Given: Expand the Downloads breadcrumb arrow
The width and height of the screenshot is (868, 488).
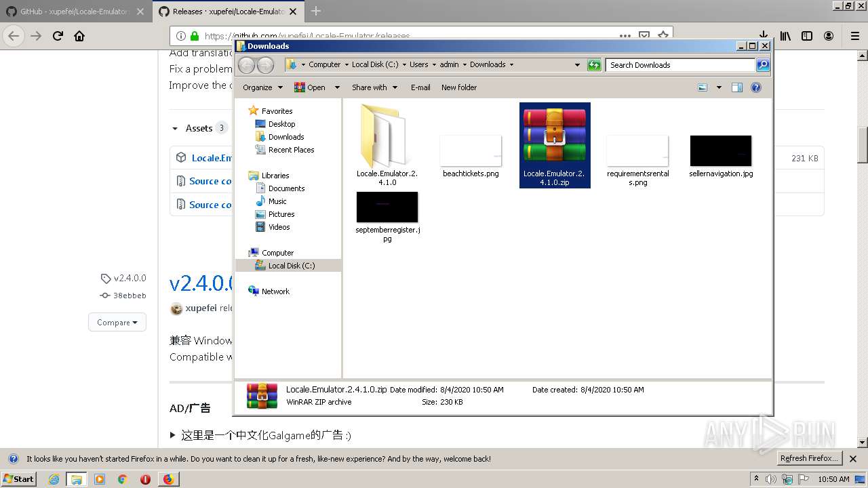Looking at the screenshot, I should (511, 65).
